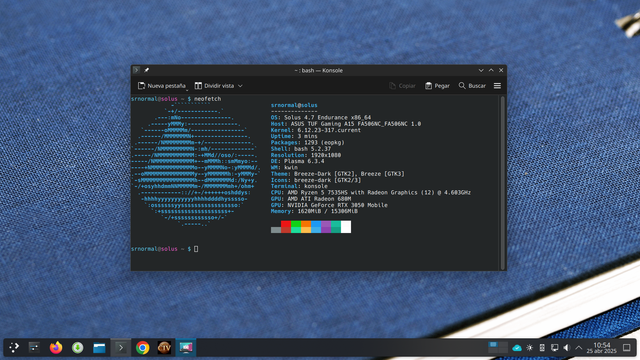Open the green download arrow app
The height and width of the screenshot is (360, 640).
coord(78,348)
